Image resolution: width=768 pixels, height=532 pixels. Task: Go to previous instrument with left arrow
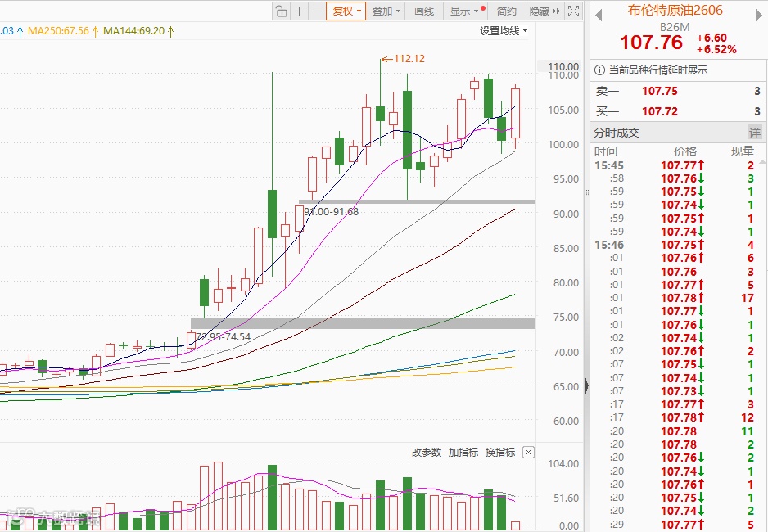click(599, 16)
